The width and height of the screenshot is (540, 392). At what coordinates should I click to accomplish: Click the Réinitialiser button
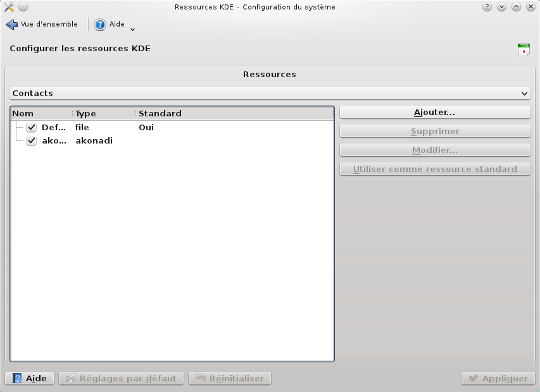tap(230, 378)
